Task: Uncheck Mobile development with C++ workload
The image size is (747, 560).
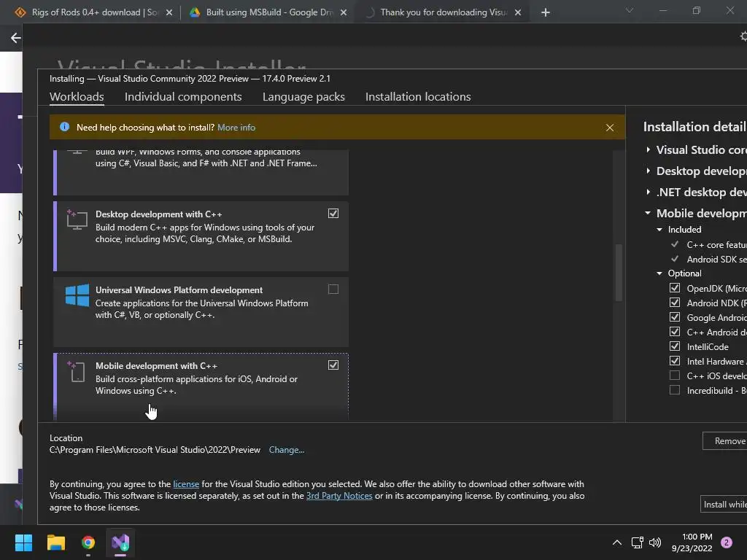Action: pos(333,365)
